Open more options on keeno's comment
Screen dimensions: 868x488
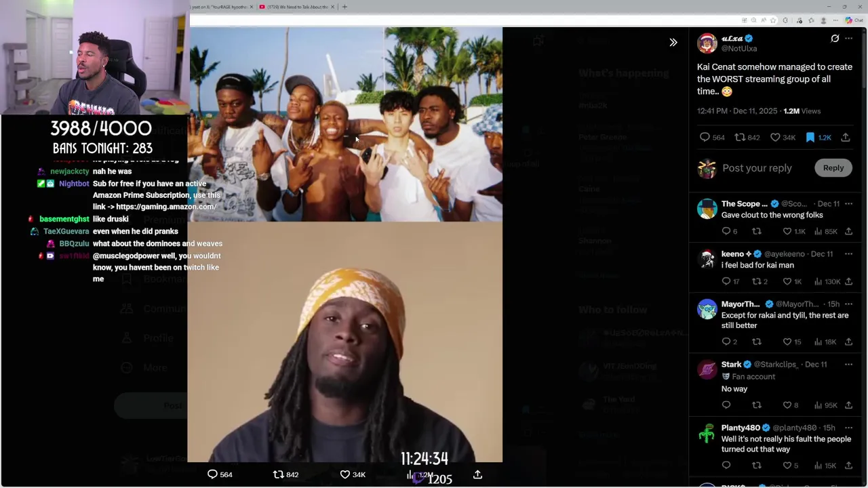pyautogui.click(x=848, y=254)
